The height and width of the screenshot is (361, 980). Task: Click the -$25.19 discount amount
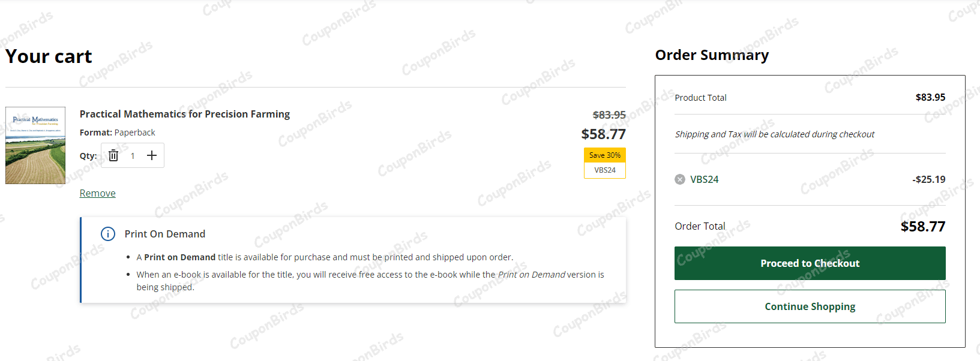[x=928, y=179]
